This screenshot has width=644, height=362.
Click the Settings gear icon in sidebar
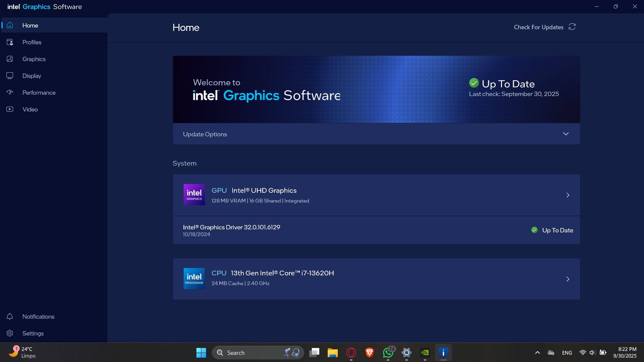pos(10,333)
